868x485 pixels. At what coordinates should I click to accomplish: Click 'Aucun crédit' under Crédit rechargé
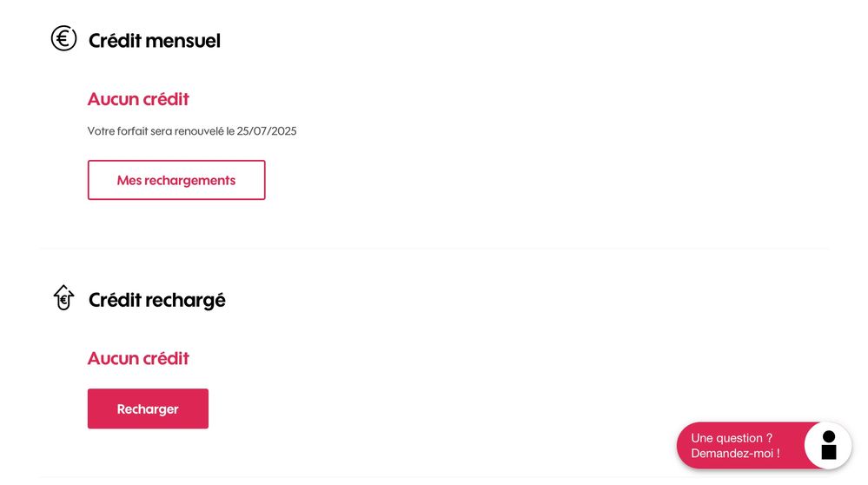[x=138, y=358]
